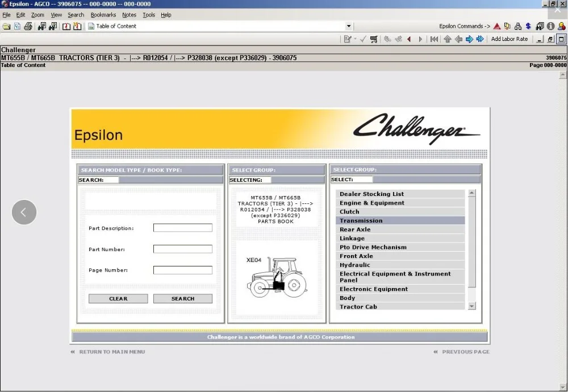This screenshot has width=568, height=392.
Task: Select Tractor Cab group
Action: 400,307
